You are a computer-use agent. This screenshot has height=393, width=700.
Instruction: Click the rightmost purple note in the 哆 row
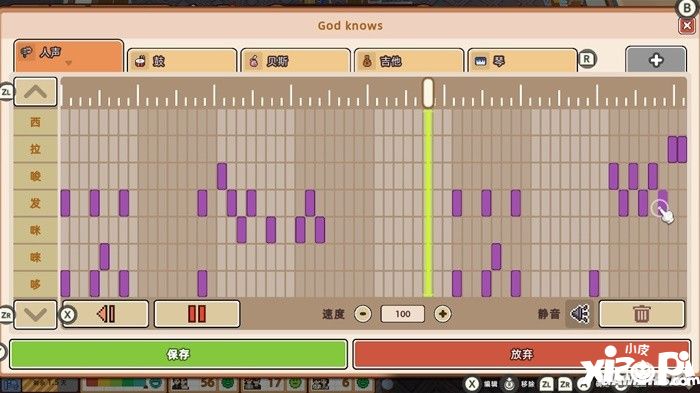pyautogui.click(x=594, y=284)
